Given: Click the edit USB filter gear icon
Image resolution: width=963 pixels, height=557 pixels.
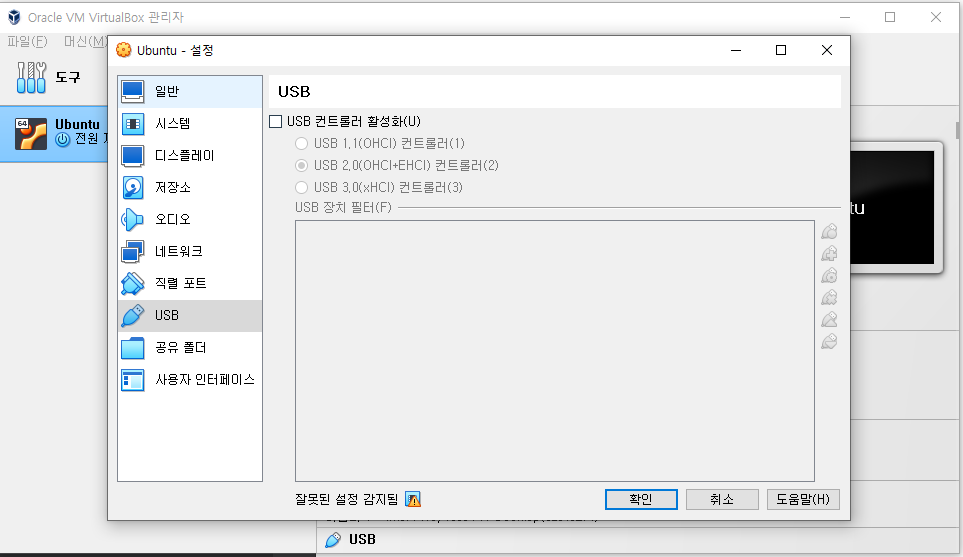Looking at the screenshot, I should pos(829,276).
